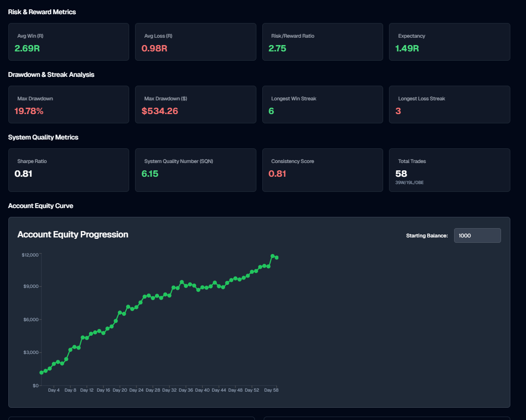The width and height of the screenshot is (526, 420).
Task: Click the final data point on the equity curve
Action: [276, 257]
